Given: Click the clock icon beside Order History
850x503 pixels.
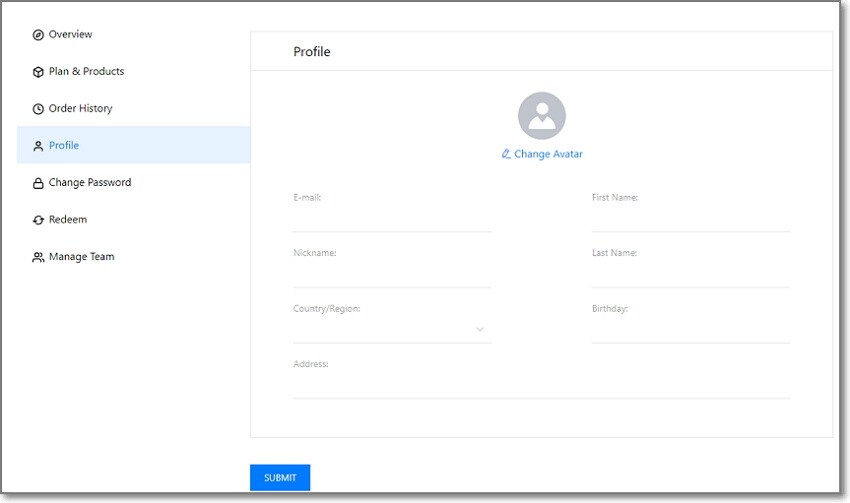Looking at the screenshot, I should 38,109.
